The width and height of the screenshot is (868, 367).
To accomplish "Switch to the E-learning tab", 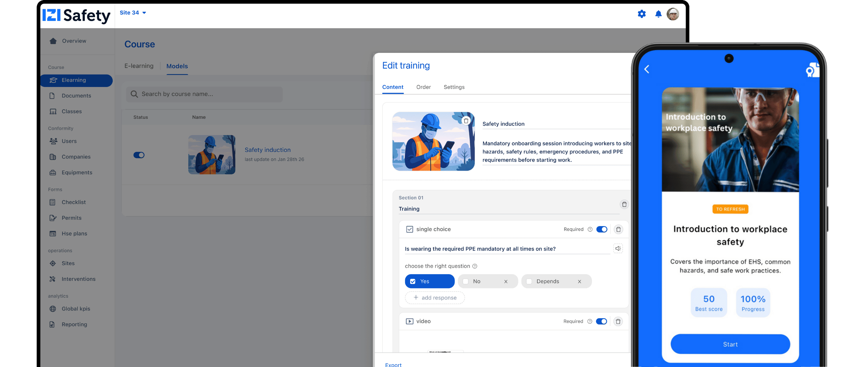I will [139, 66].
